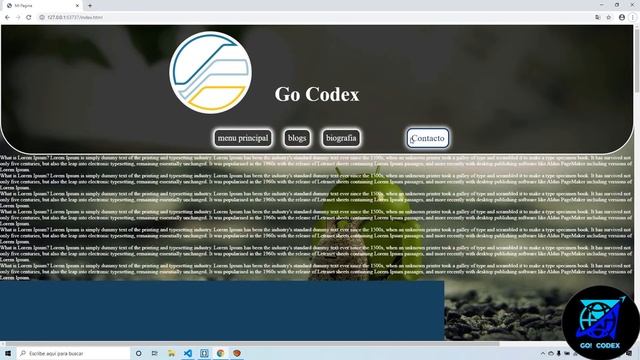Select the Mi Pagina browser tab
Screen dimensions: 640x360
(x=42, y=6)
